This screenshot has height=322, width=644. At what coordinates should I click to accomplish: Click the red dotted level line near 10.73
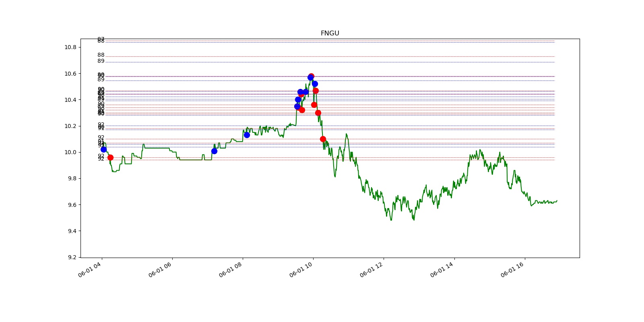click(330, 56)
